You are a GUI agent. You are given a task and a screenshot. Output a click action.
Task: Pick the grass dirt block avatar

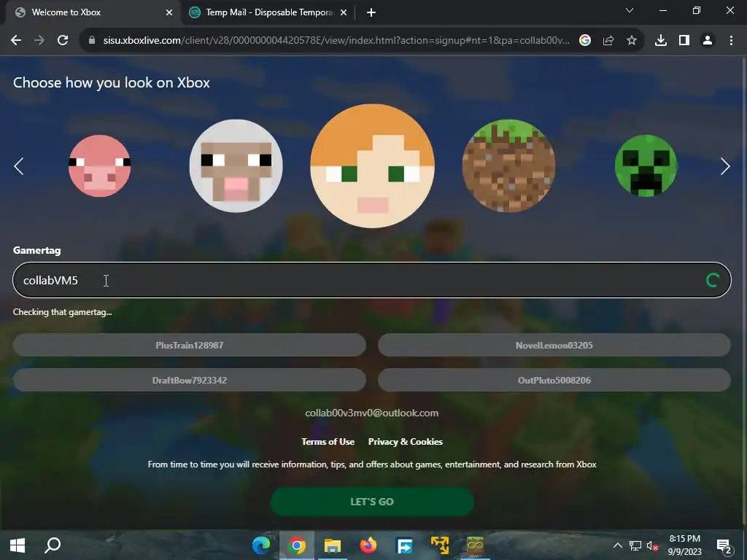tap(508, 166)
